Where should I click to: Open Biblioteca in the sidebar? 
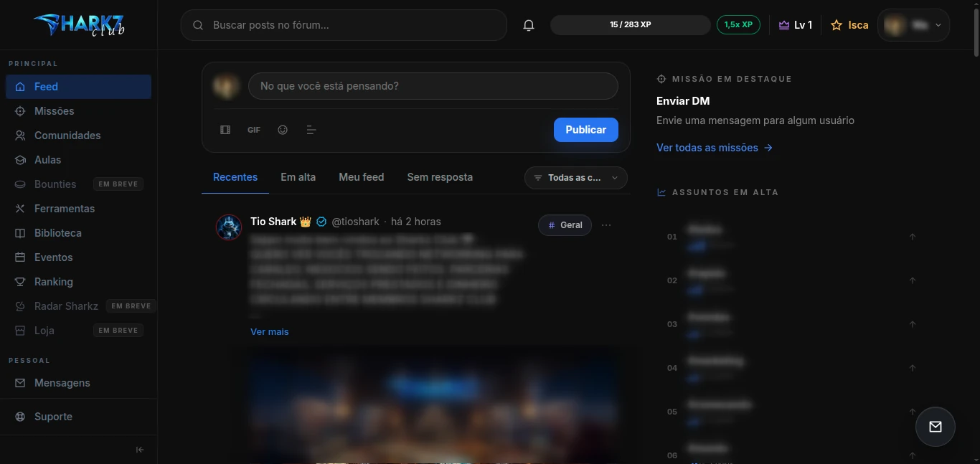click(79, 233)
